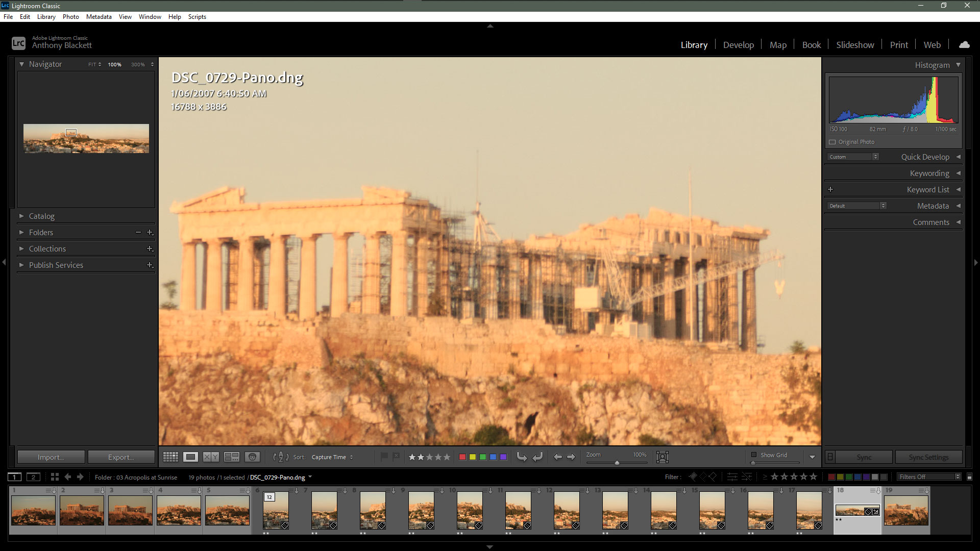
Task: Toggle the Original Photo checkbox
Action: point(832,142)
